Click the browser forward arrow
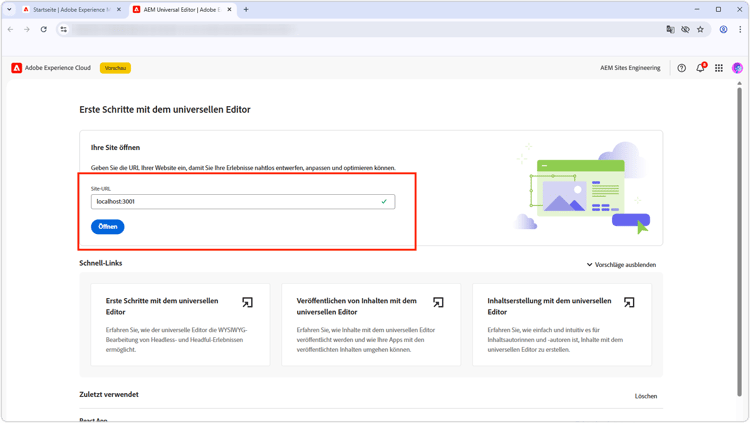This screenshot has height=423, width=750. (x=27, y=30)
